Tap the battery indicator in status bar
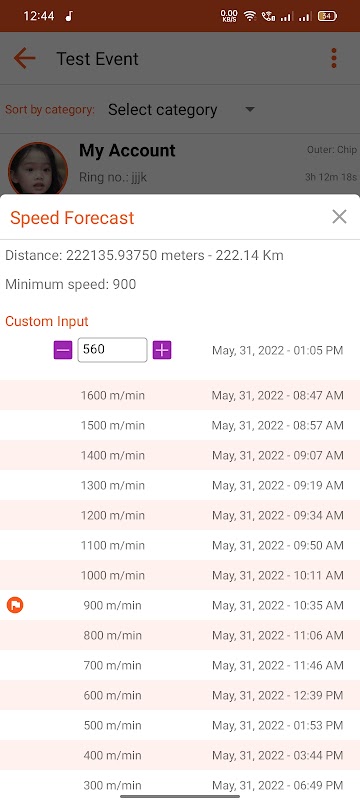 point(327,16)
